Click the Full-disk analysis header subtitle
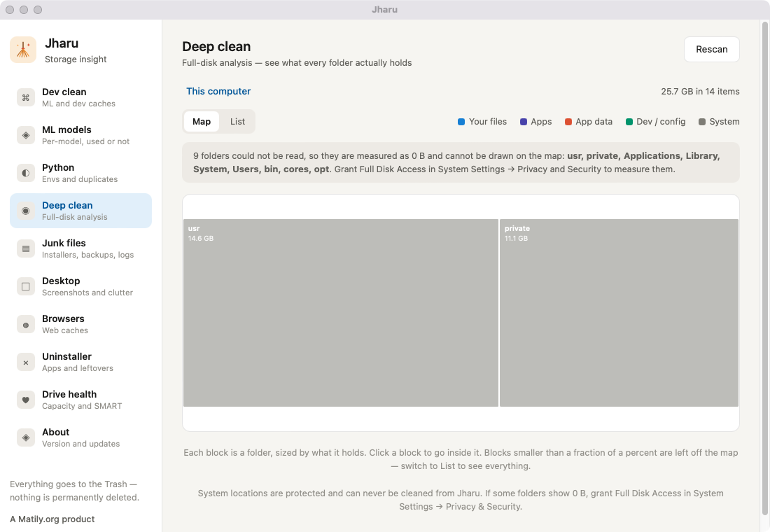 pyautogui.click(x=297, y=63)
